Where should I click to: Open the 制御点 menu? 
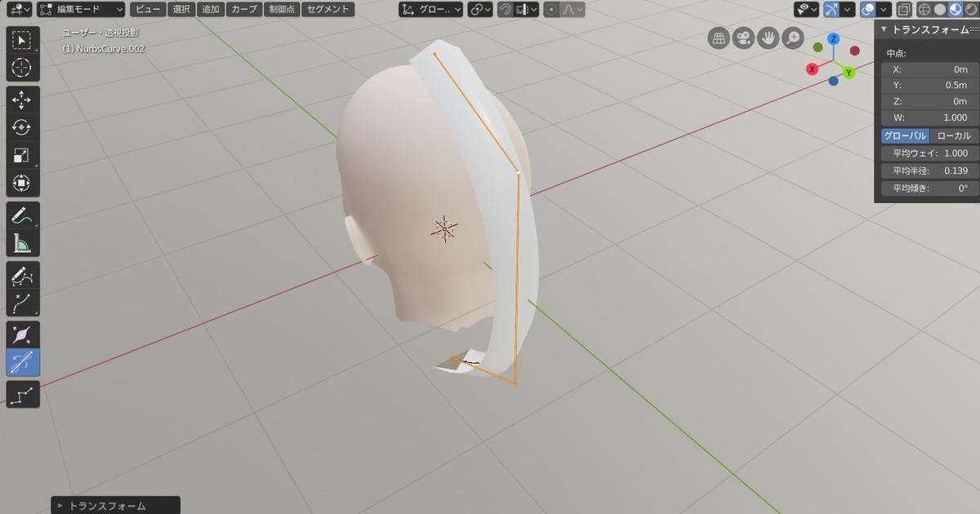click(x=281, y=10)
